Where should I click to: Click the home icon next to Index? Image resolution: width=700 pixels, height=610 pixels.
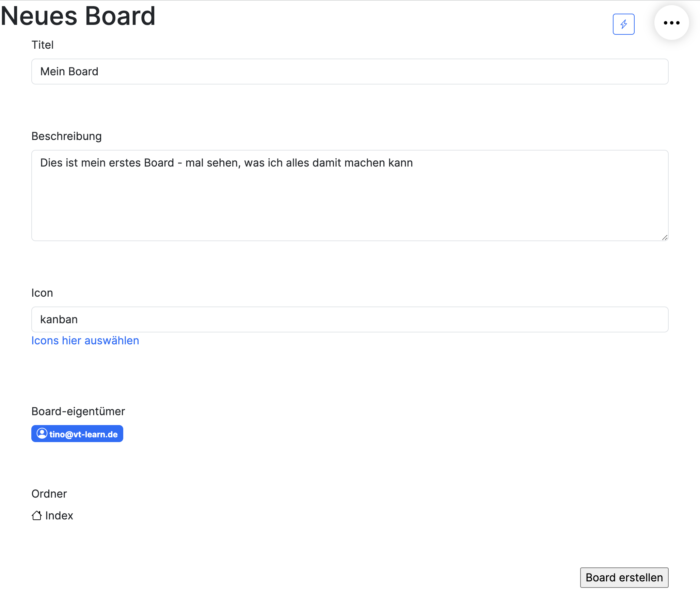click(37, 515)
